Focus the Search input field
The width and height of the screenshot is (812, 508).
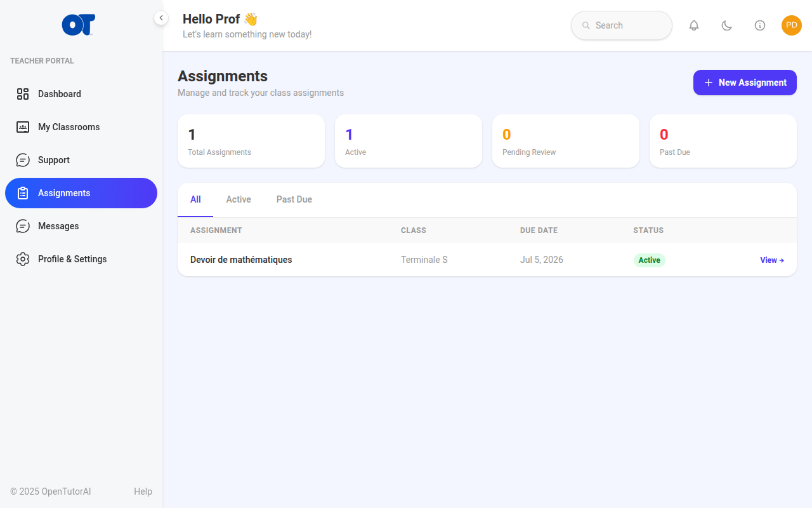[x=622, y=25]
